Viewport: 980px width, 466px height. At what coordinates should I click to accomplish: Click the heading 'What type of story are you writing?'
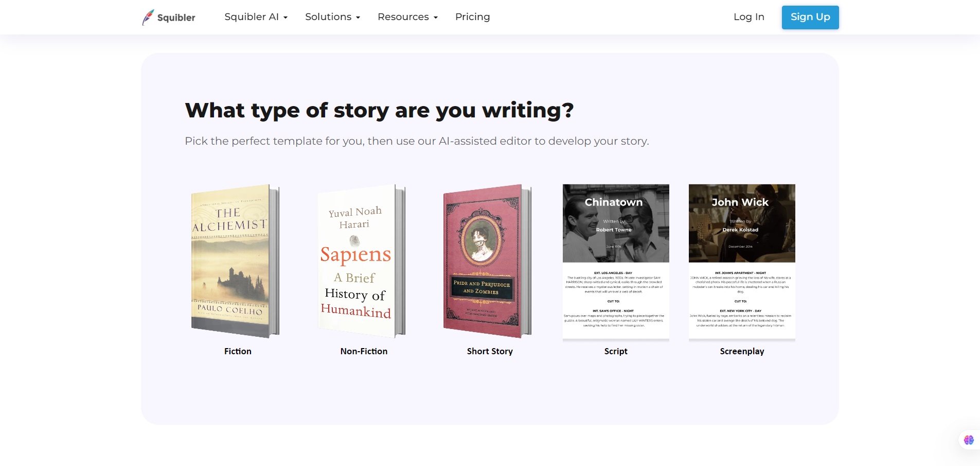[379, 110]
